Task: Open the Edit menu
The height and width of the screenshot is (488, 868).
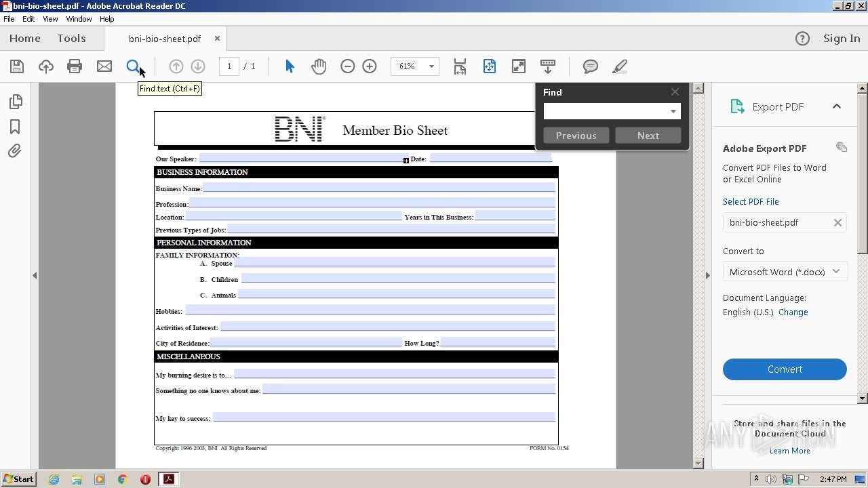Action: (x=28, y=19)
